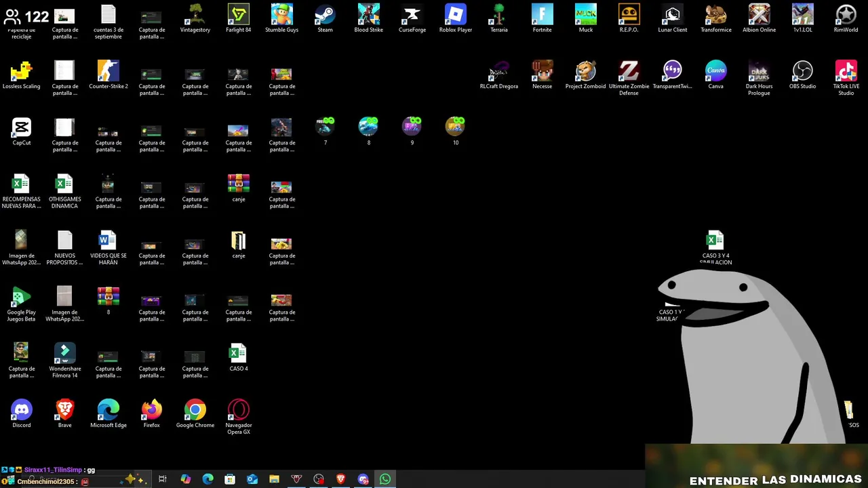Open File Explorer in the taskbar

point(274,479)
